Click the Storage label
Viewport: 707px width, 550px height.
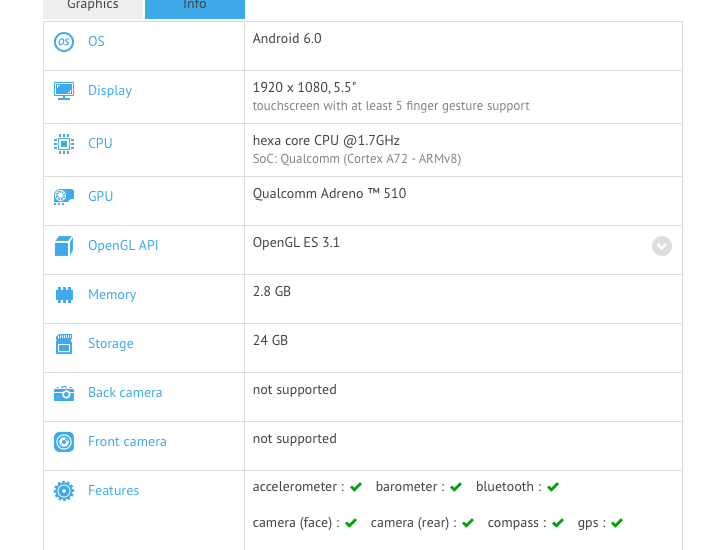coord(110,343)
